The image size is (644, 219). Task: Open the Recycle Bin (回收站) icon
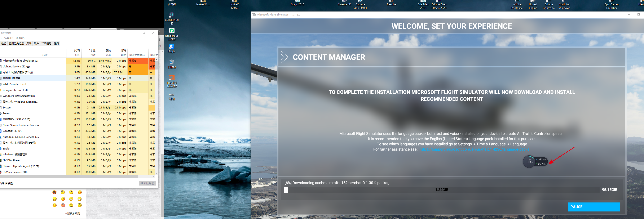click(172, 62)
